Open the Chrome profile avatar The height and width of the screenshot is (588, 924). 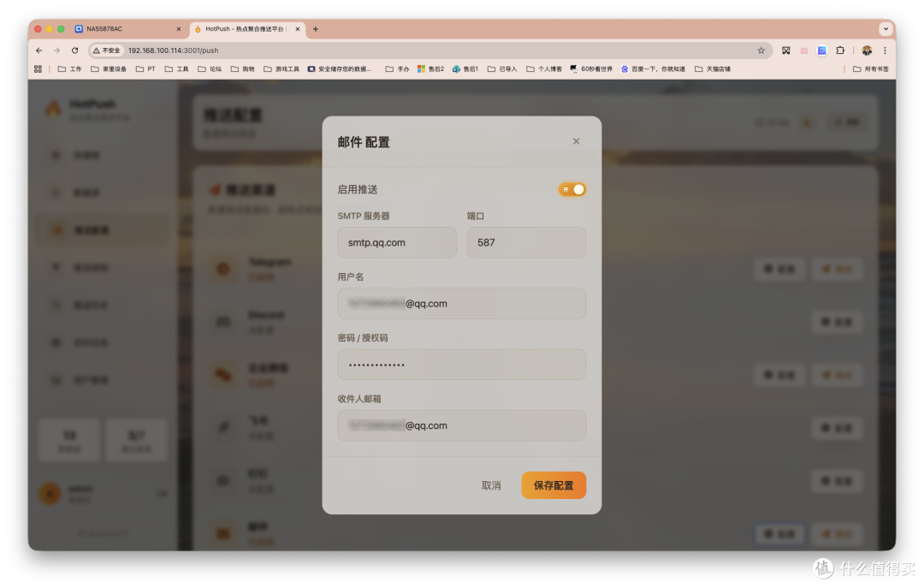pos(867,50)
